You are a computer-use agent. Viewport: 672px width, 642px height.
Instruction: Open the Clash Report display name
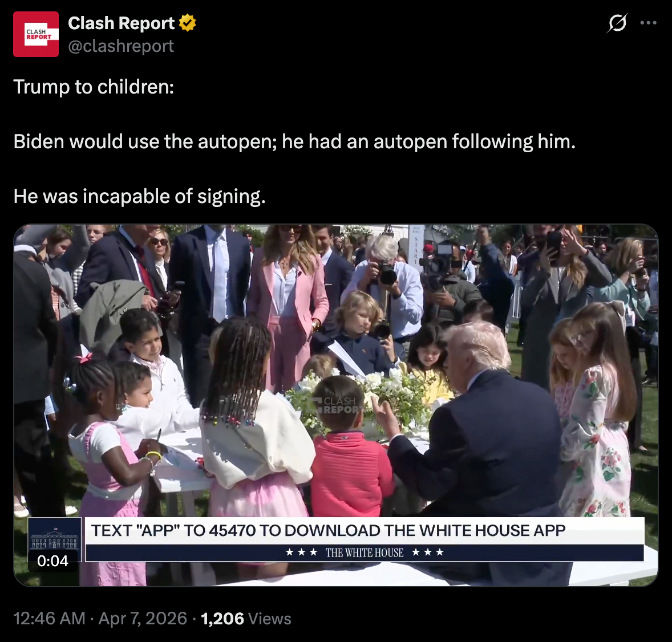click(x=122, y=23)
